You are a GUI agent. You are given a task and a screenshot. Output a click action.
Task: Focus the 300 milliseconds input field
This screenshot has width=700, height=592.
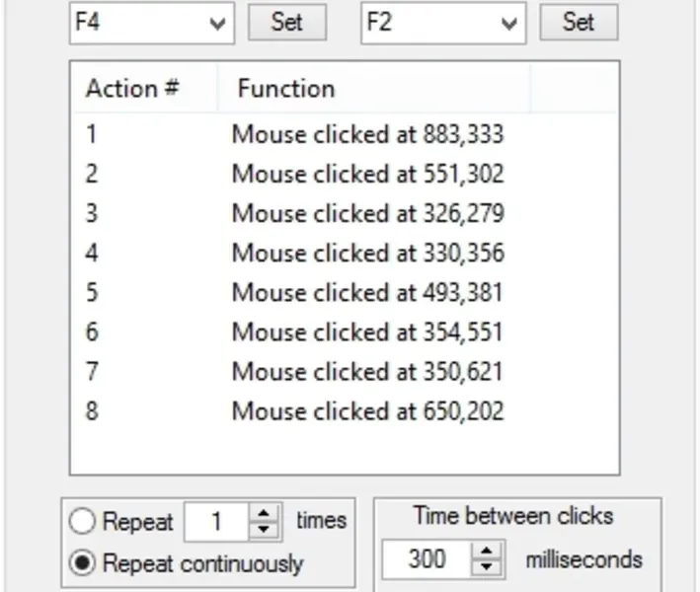click(427, 560)
